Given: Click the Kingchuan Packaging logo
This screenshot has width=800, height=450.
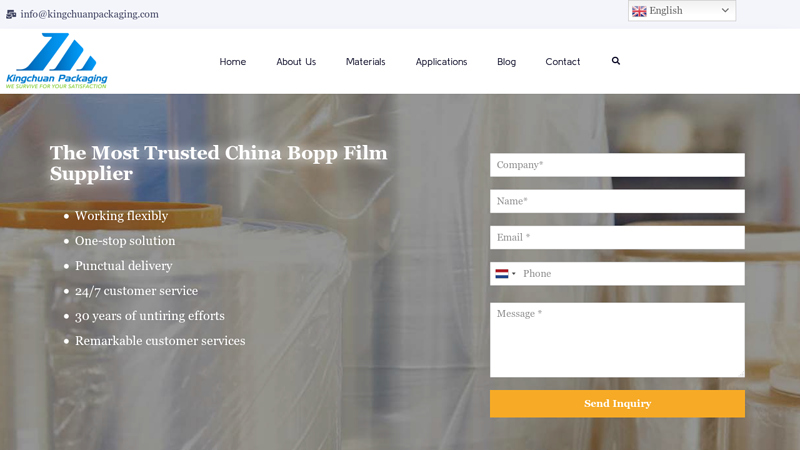Looking at the screenshot, I should click(57, 61).
